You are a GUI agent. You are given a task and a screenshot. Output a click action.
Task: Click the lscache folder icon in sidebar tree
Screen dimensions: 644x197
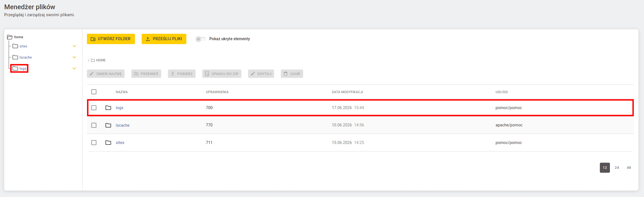(15, 57)
